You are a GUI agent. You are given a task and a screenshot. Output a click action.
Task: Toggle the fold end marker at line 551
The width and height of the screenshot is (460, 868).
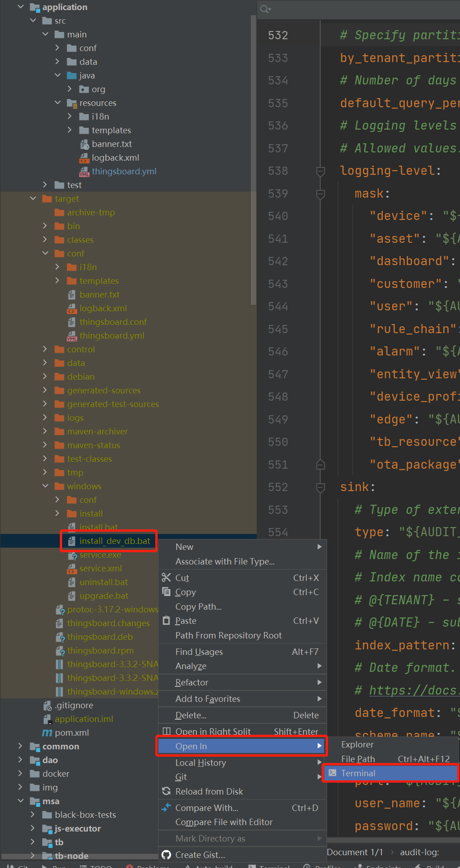[x=321, y=465]
